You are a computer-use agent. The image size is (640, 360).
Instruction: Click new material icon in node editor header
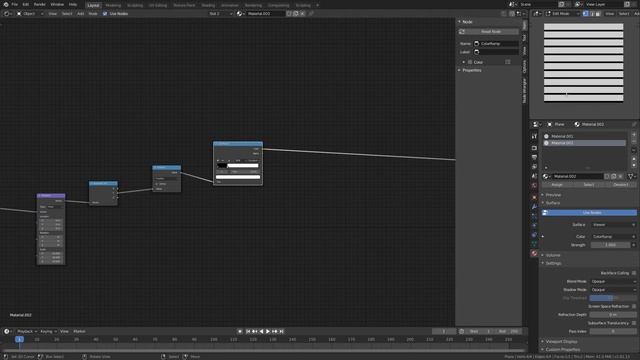(296, 13)
